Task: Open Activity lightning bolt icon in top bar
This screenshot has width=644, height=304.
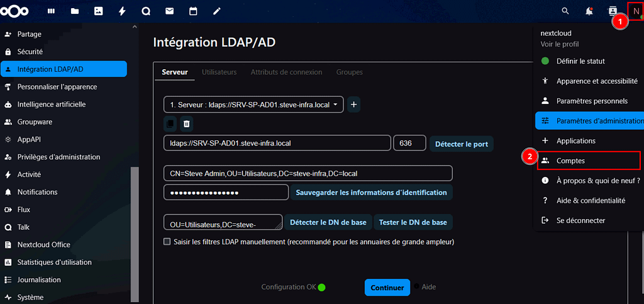Action: pyautogui.click(x=122, y=11)
